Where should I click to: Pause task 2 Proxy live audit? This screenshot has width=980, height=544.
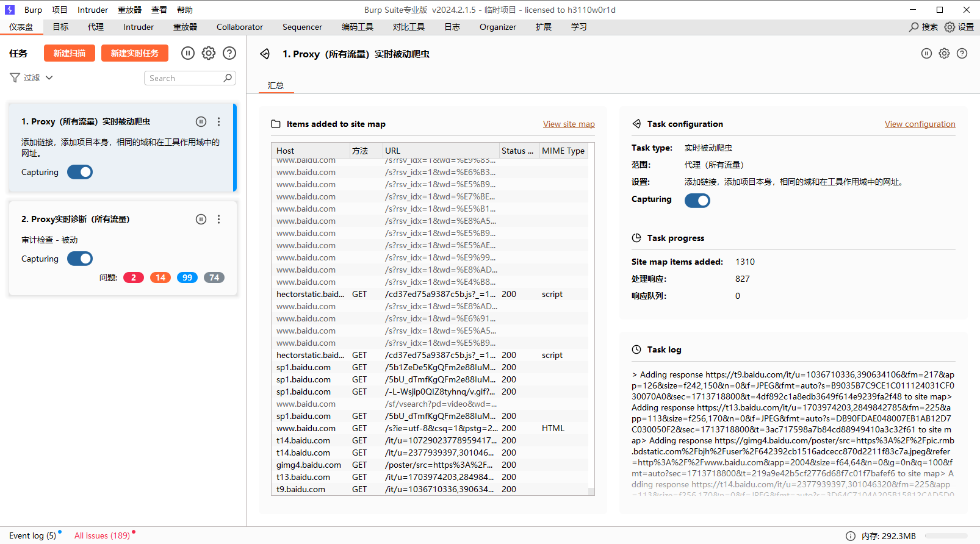pos(201,219)
